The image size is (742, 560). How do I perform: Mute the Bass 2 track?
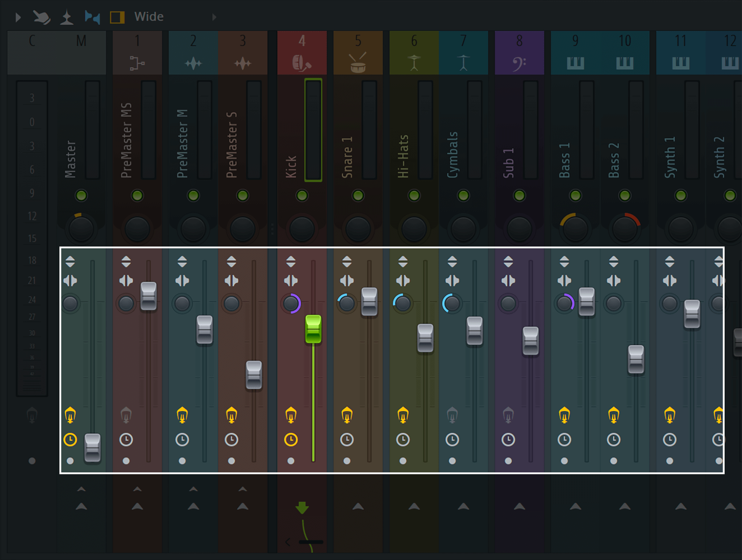click(625, 195)
